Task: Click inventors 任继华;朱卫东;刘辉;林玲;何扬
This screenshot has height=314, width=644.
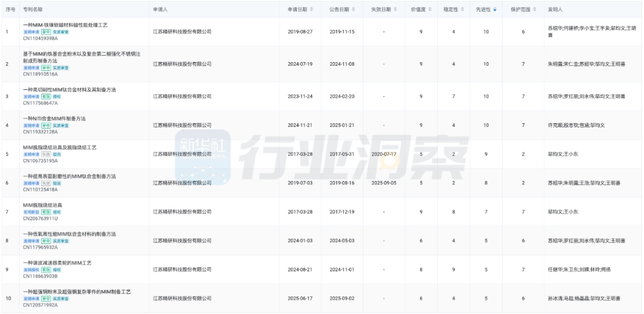Action: pyautogui.click(x=579, y=270)
